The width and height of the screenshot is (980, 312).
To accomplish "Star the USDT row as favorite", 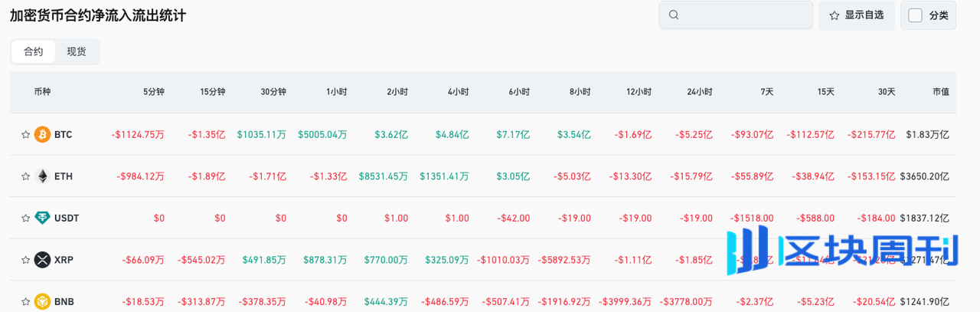I will coord(25,218).
